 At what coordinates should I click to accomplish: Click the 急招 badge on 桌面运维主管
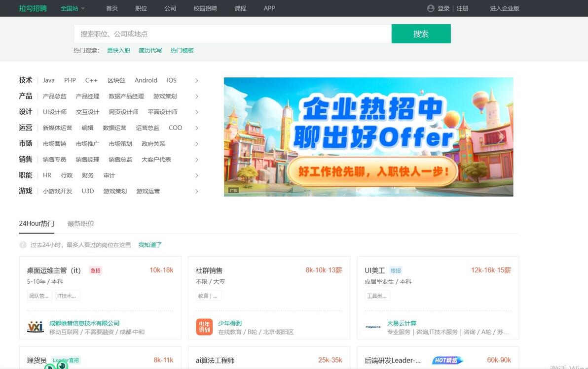click(96, 270)
